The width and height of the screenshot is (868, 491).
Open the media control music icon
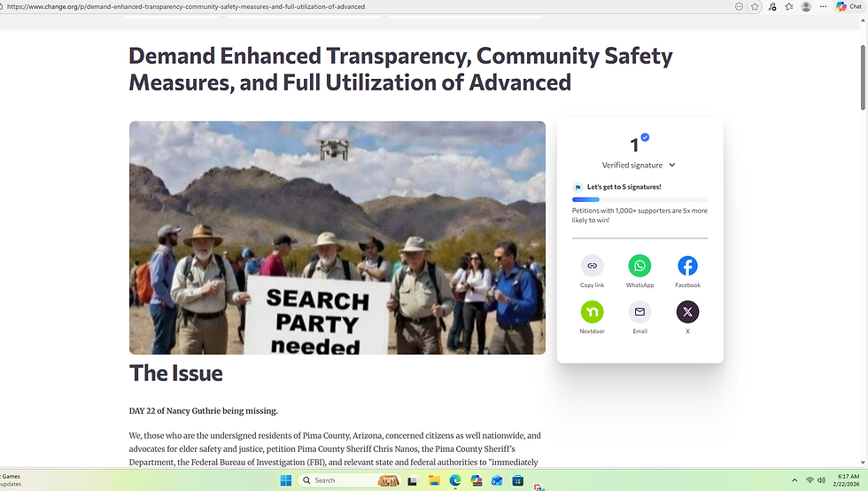(x=772, y=7)
